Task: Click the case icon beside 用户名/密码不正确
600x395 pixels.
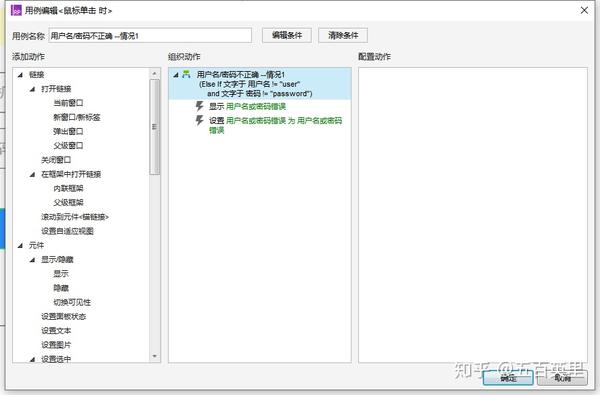Action: 186,74
